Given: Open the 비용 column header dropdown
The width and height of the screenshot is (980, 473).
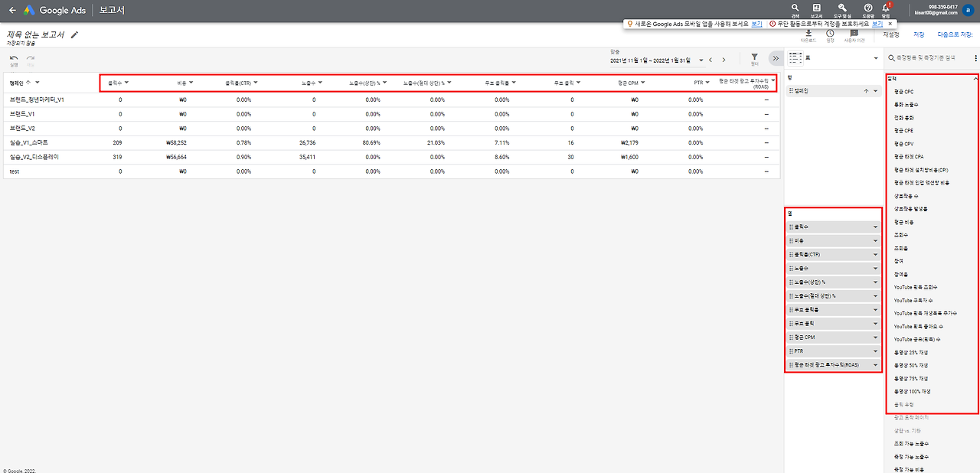Looking at the screenshot, I should [191, 82].
